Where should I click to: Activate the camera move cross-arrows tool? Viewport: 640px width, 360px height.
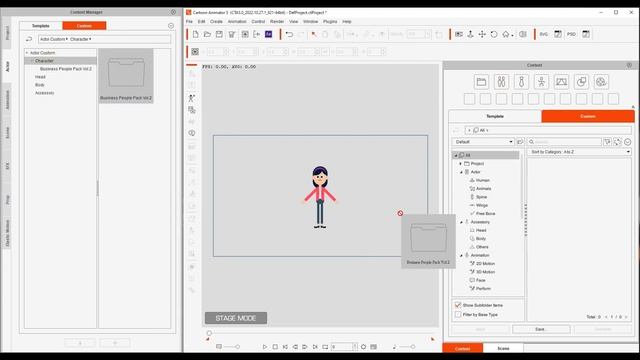pyautogui.click(x=482, y=34)
